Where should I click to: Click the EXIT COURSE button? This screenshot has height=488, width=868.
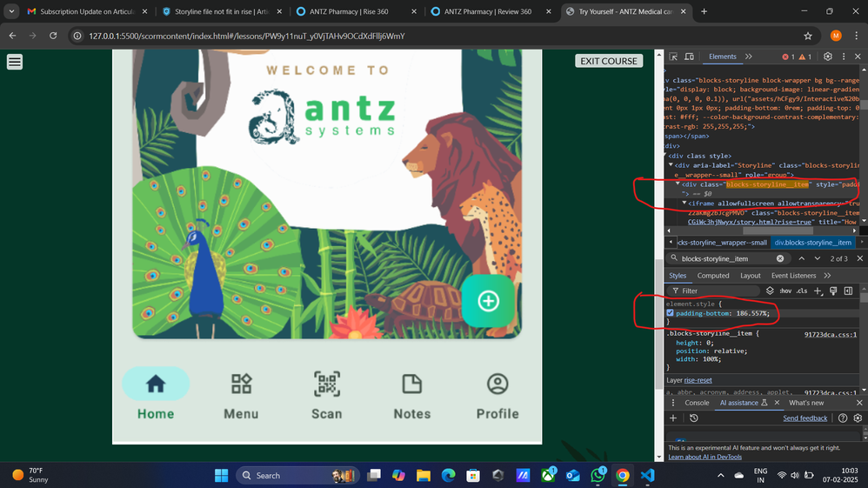pos(608,61)
